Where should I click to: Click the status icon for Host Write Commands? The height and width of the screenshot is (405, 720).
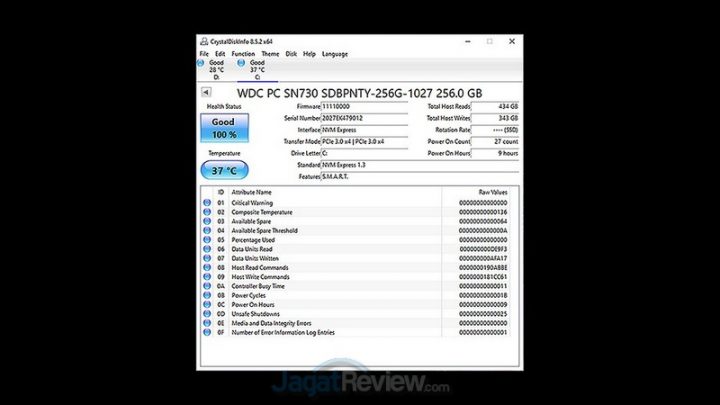(207, 277)
